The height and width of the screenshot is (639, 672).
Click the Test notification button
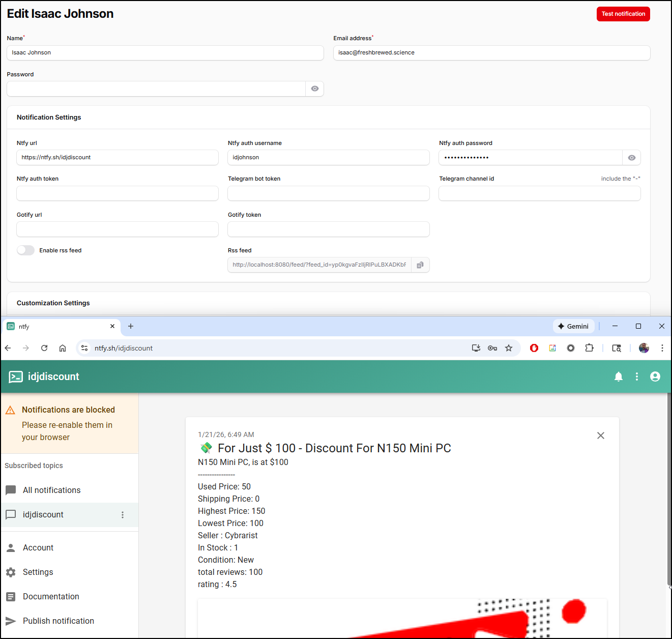[x=623, y=14]
